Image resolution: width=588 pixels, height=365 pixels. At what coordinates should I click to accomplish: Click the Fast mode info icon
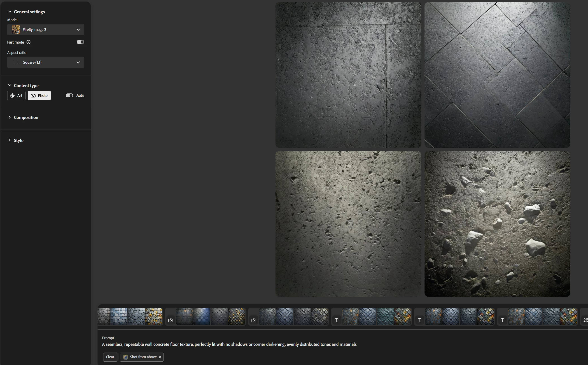click(28, 42)
